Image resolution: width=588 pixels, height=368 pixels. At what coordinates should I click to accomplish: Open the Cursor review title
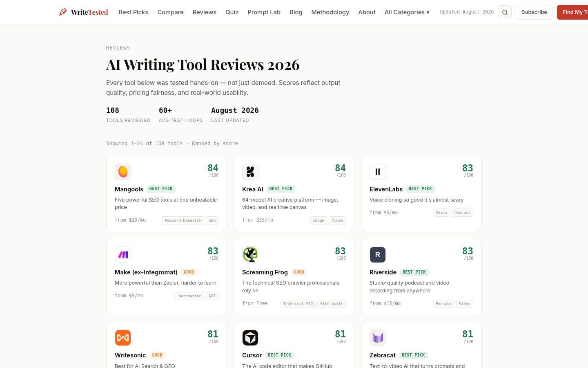(252, 355)
